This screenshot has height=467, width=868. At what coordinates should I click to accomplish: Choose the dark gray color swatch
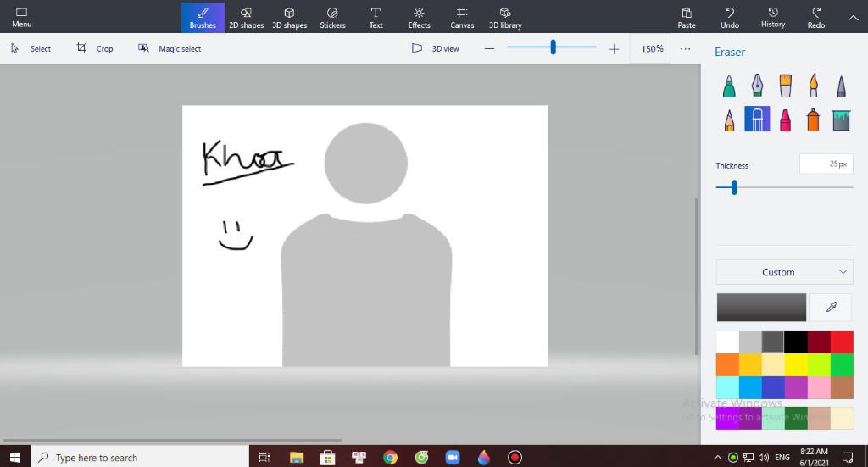point(773,342)
